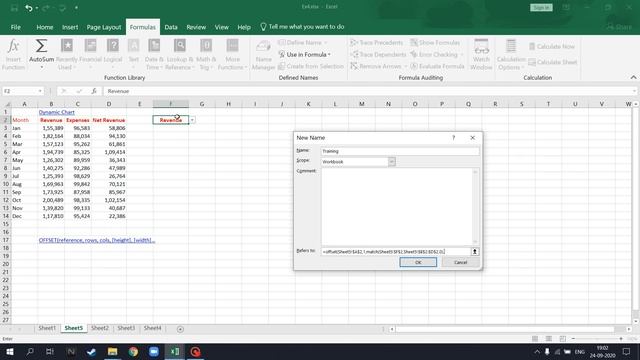
Task: Open the Recently Used functions icon
Action: pyautogui.click(x=67, y=45)
